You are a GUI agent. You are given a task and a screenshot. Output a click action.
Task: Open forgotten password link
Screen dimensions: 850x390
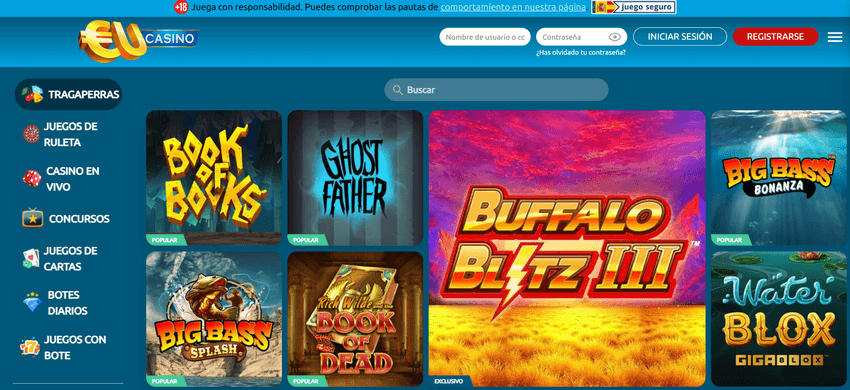[581, 53]
